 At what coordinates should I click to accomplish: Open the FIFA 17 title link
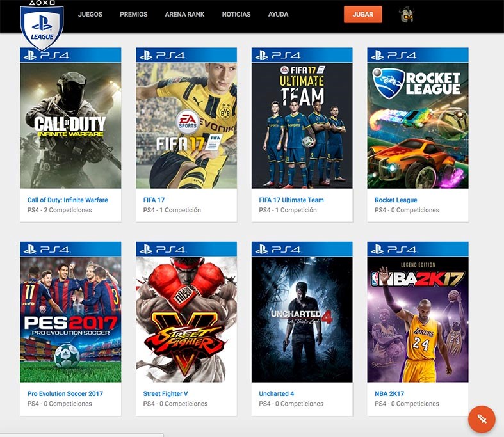[154, 200]
